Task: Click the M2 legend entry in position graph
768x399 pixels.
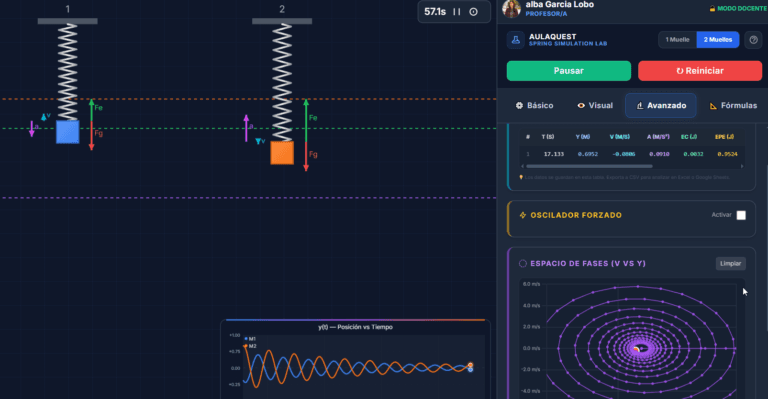Action: 250,346
